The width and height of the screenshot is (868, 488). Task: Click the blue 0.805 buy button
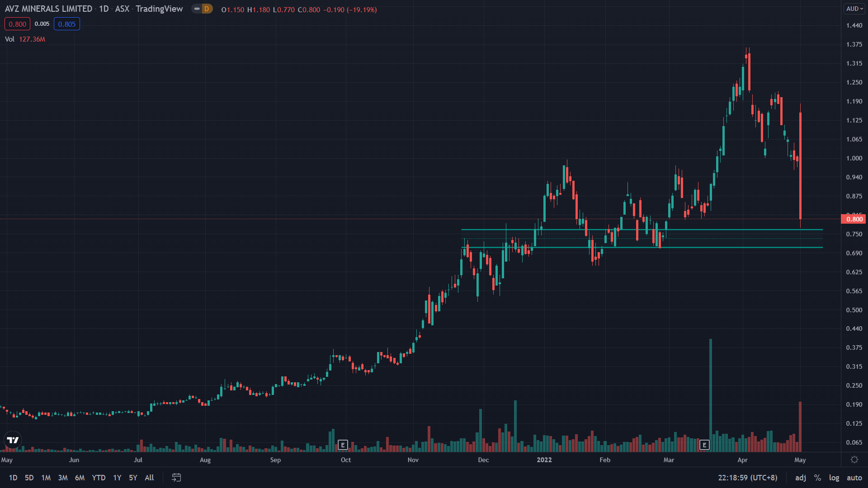(x=67, y=24)
